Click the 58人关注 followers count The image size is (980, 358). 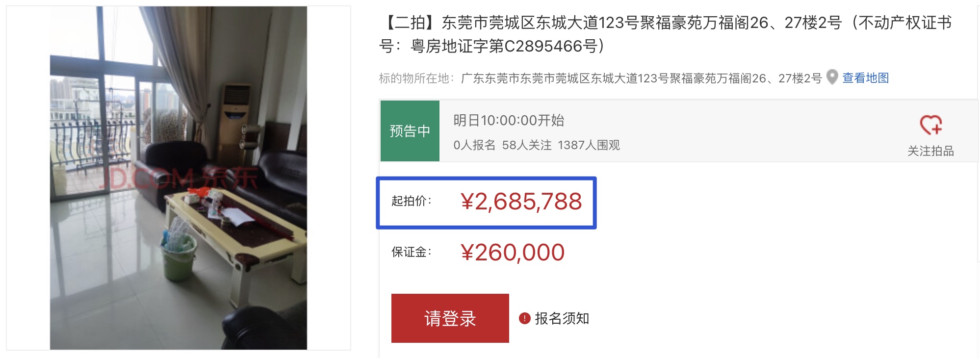click(527, 145)
